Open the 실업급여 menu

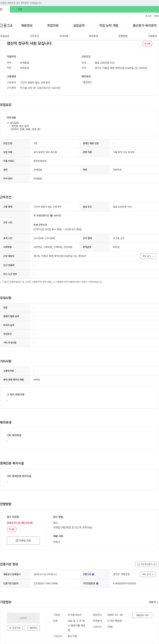click(79, 26)
